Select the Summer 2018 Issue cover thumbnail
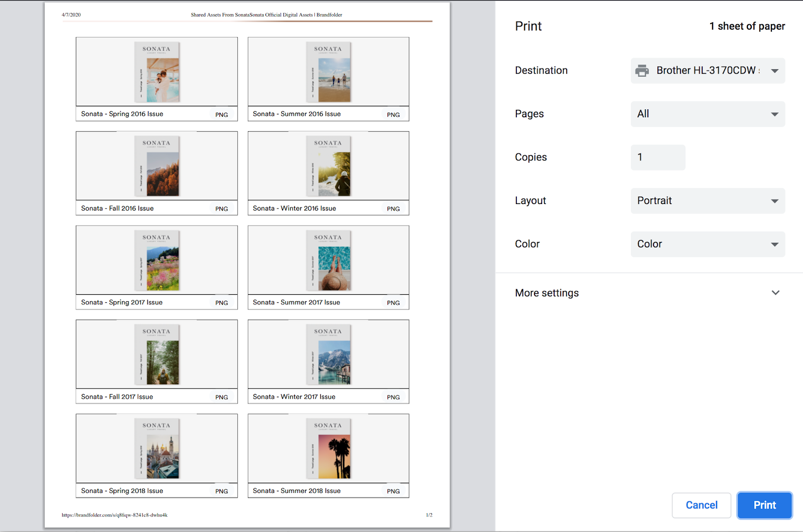The image size is (803, 532). (329, 449)
